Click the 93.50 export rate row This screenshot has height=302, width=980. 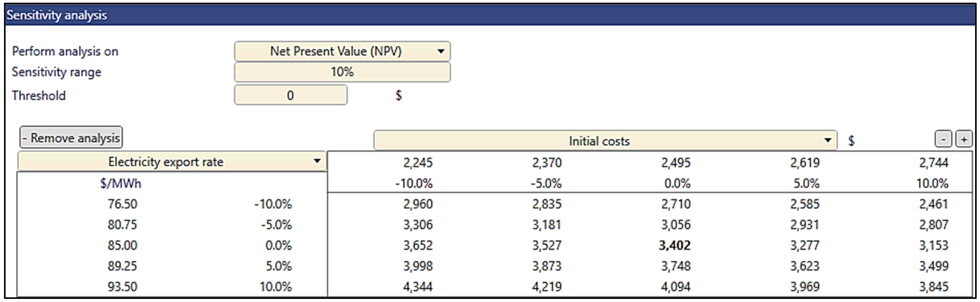[122, 286]
